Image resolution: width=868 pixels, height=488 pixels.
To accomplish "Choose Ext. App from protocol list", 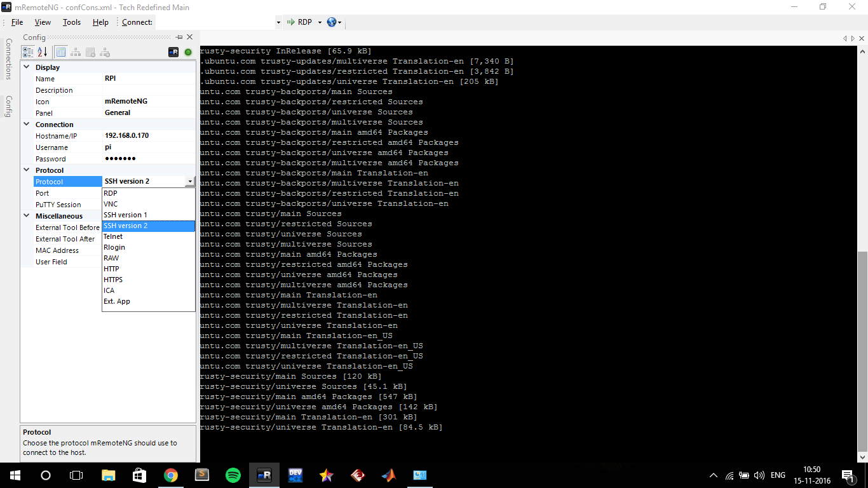I will click(149, 301).
